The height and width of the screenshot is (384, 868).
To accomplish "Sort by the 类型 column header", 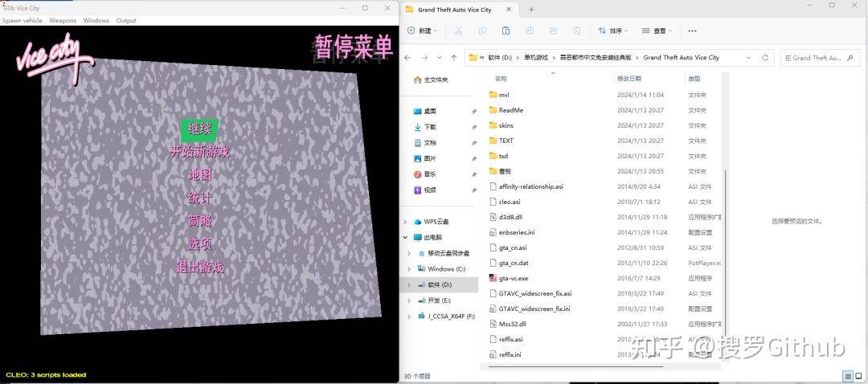I will (694, 79).
